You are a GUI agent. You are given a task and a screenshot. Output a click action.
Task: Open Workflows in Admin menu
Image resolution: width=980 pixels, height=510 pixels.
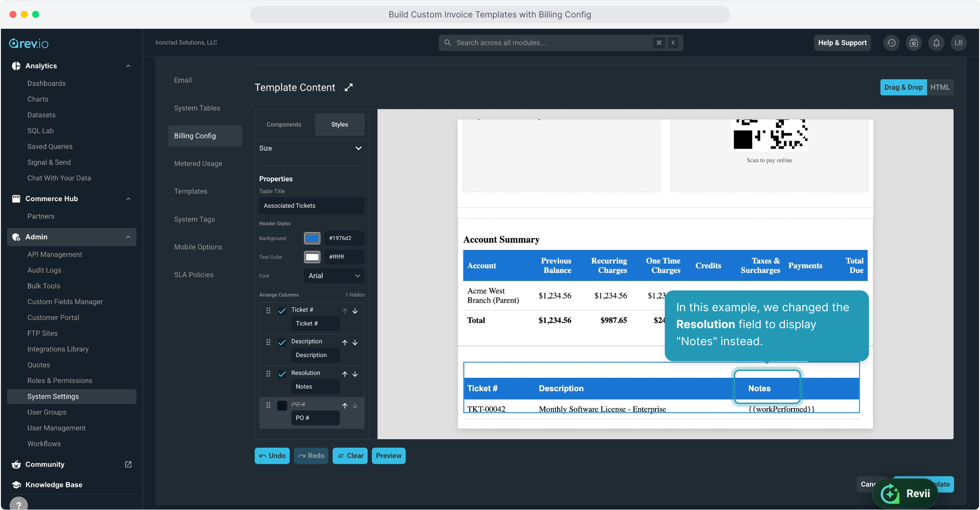(x=44, y=444)
